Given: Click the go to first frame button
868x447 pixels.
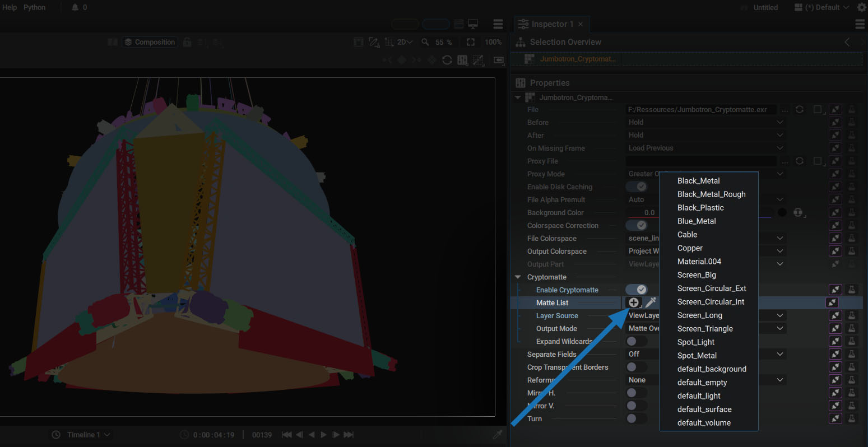Looking at the screenshot, I should tap(286, 435).
